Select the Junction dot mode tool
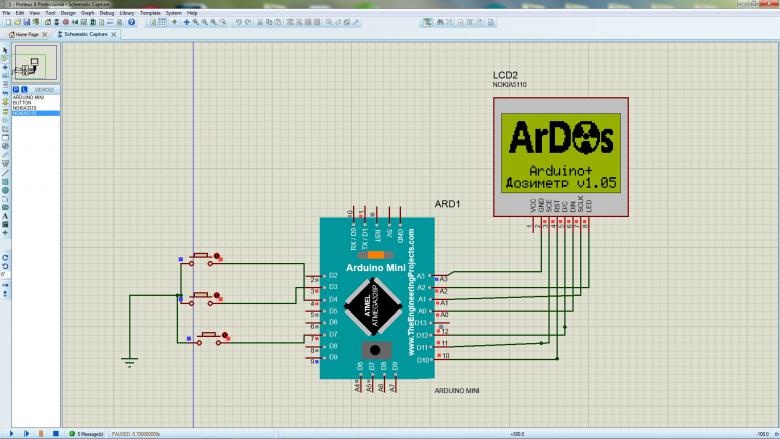780x439 pixels. click(5, 67)
